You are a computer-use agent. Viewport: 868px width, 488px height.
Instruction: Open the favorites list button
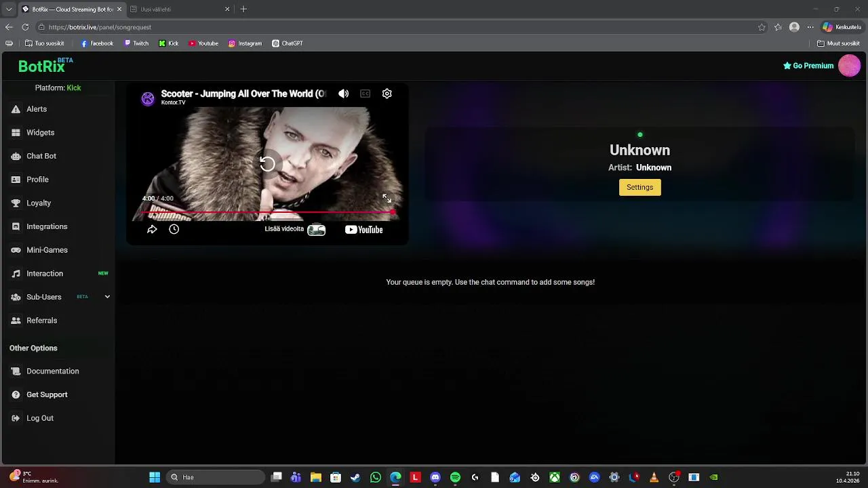click(778, 27)
